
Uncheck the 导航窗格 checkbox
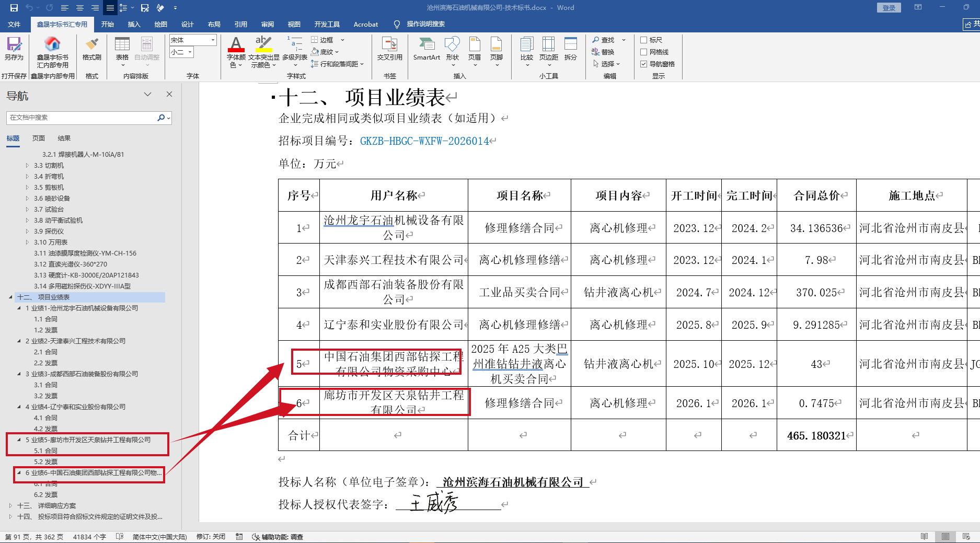[x=644, y=64]
